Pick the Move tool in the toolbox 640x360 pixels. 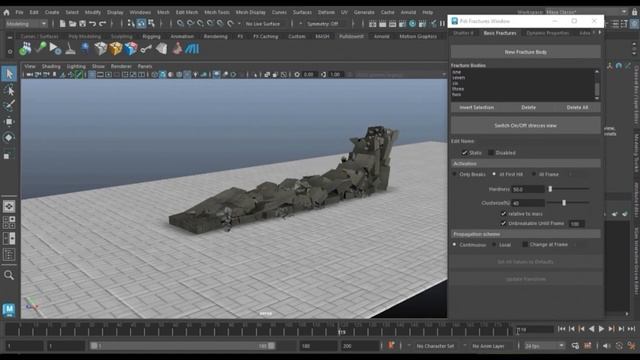[x=9, y=122]
